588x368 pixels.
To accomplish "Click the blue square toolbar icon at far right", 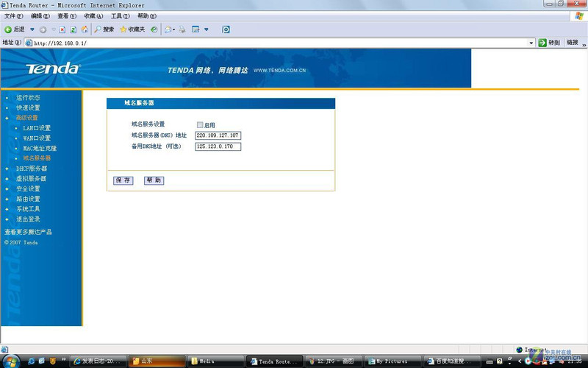I will (226, 29).
